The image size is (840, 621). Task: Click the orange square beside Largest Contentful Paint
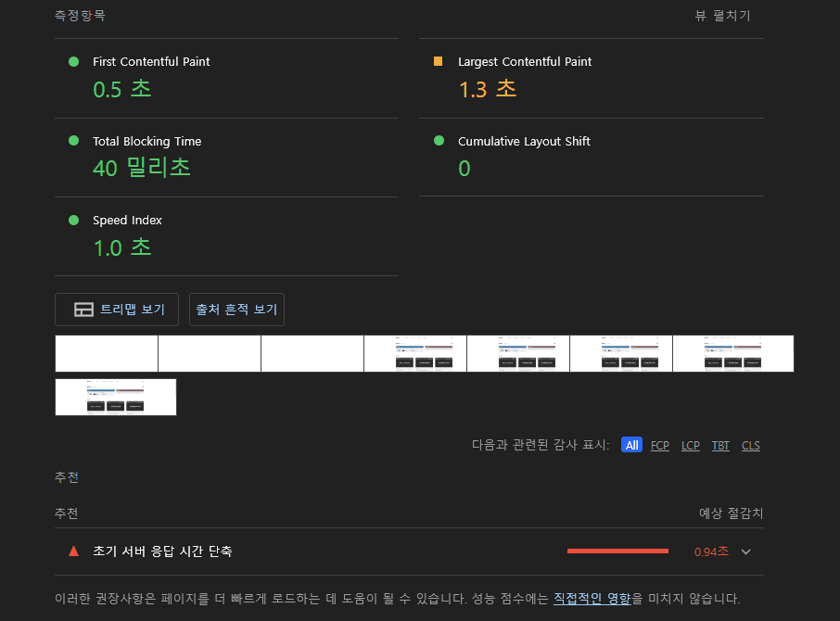439,62
